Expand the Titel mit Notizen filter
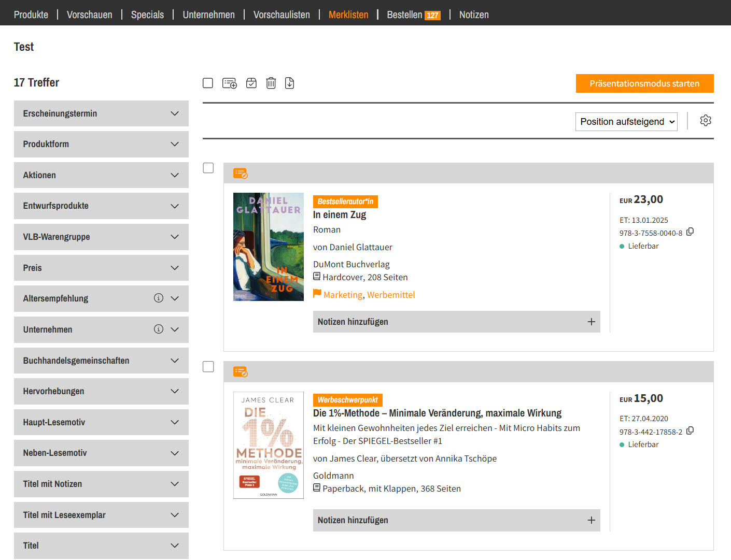The image size is (731, 560). [101, 484]
